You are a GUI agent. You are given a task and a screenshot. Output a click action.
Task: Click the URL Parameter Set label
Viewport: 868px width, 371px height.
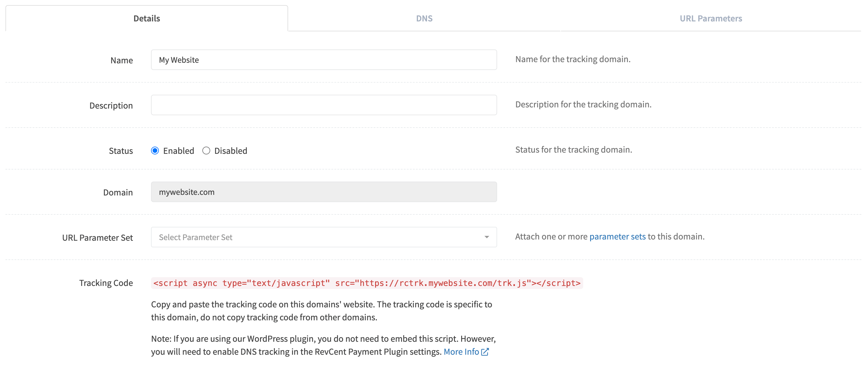click(x=98, y=237)
